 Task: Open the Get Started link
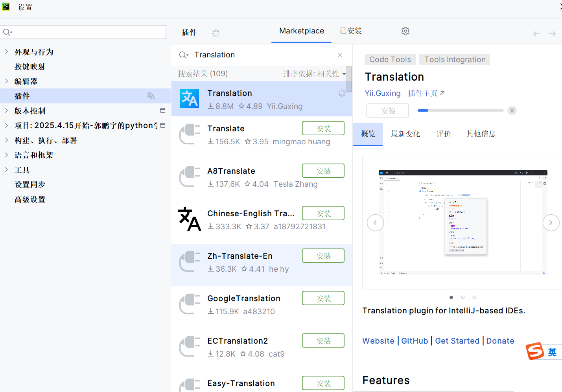457,341
